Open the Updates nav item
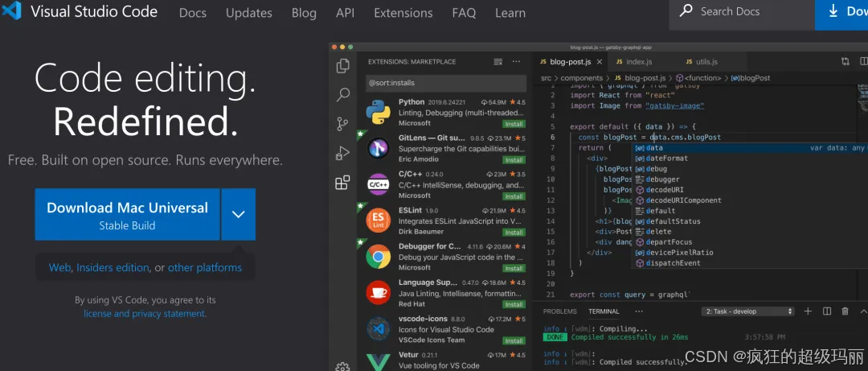Screen dimensions: 868x371 coord(249,13)
